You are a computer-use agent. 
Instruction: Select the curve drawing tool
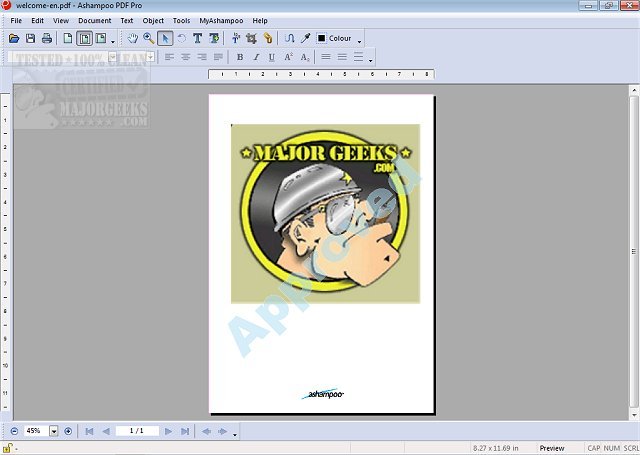[289, 38]
